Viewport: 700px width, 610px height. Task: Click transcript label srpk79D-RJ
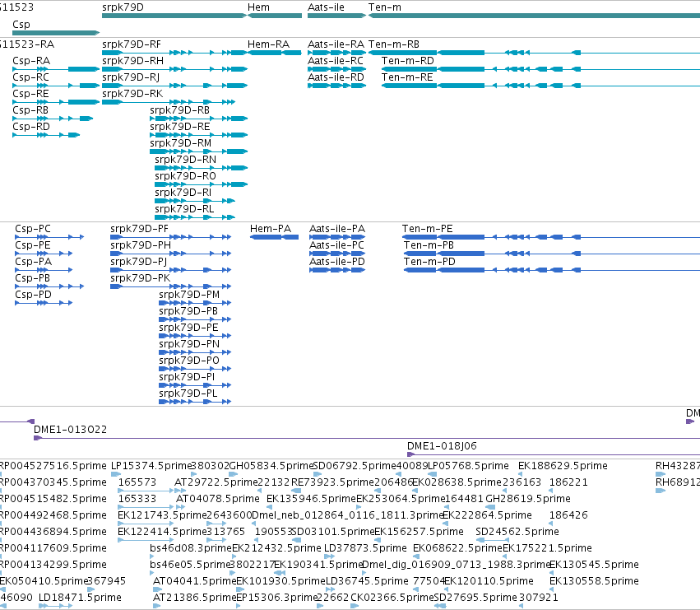click(x=131, y=77)
